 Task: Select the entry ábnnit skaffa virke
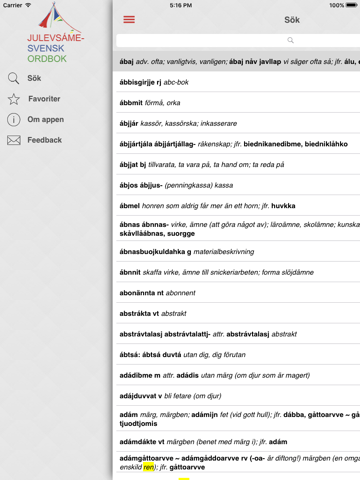pyautogui.click(x=237, y=272)
